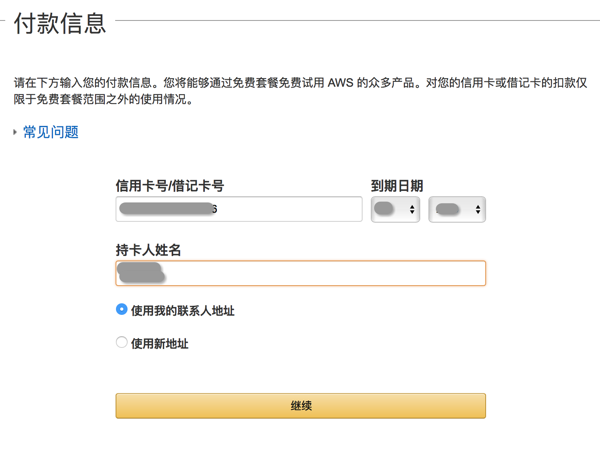Click the month selector's up-down arrows

click(411, 210)
